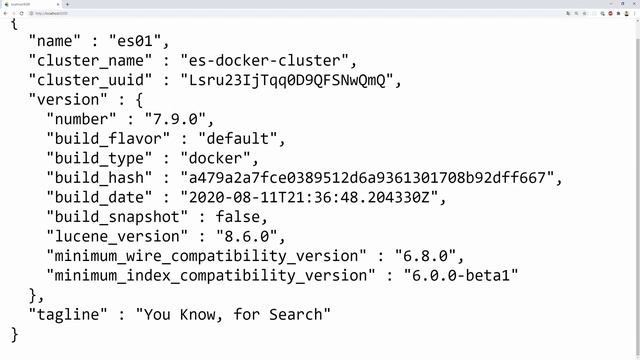The height and width of the screenshot is (360, 640).
Task: Restore the browser window size
Action: pos(622,4)
